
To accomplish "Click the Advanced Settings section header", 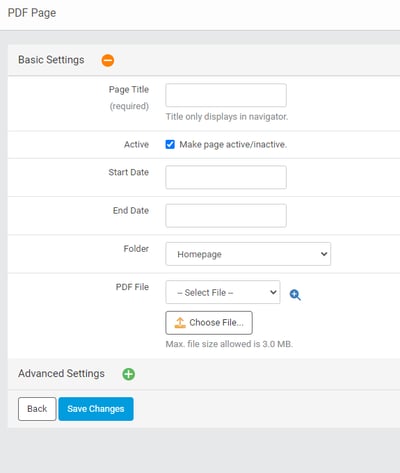I will coord(61,374).
